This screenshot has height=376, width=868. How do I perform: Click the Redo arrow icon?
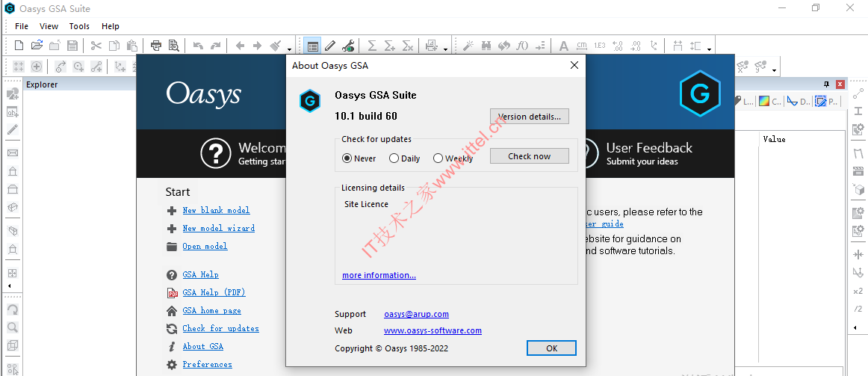pyautogui.click(x=216, y=46)
